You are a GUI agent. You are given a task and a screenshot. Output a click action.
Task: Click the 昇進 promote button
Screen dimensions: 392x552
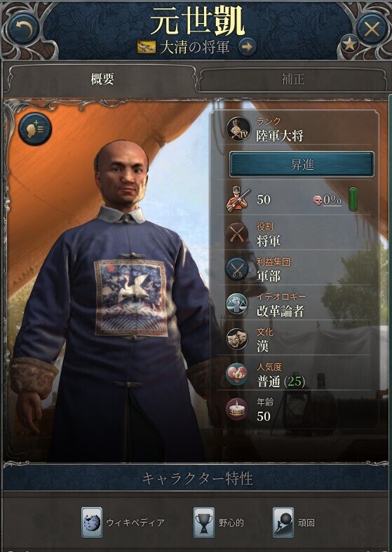pos(302,164)
